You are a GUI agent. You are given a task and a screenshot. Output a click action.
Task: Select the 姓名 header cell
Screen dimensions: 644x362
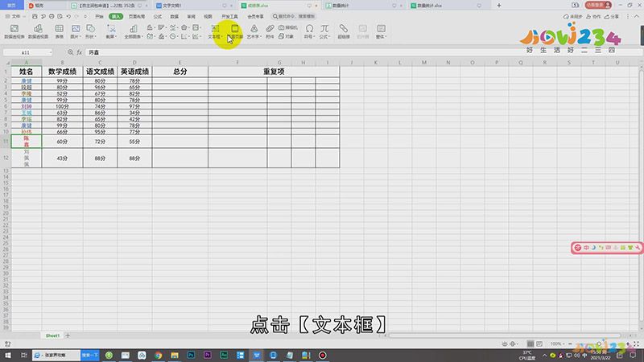point(27,72)
